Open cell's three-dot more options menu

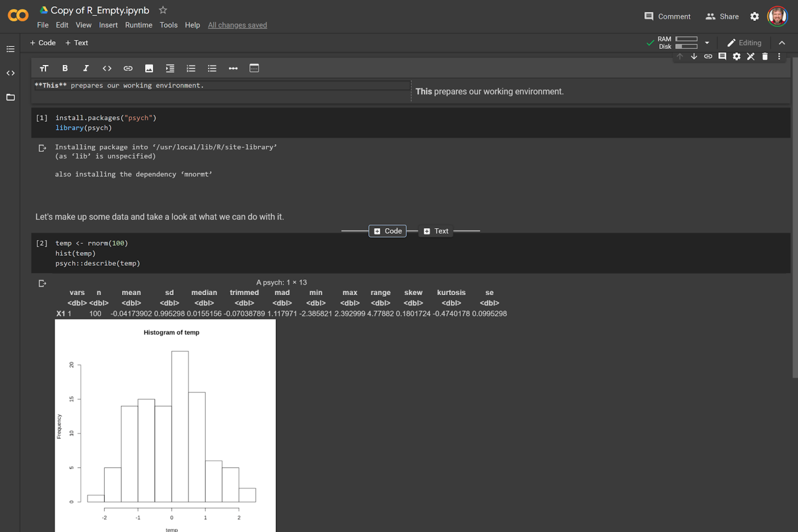tap(779, 56)
